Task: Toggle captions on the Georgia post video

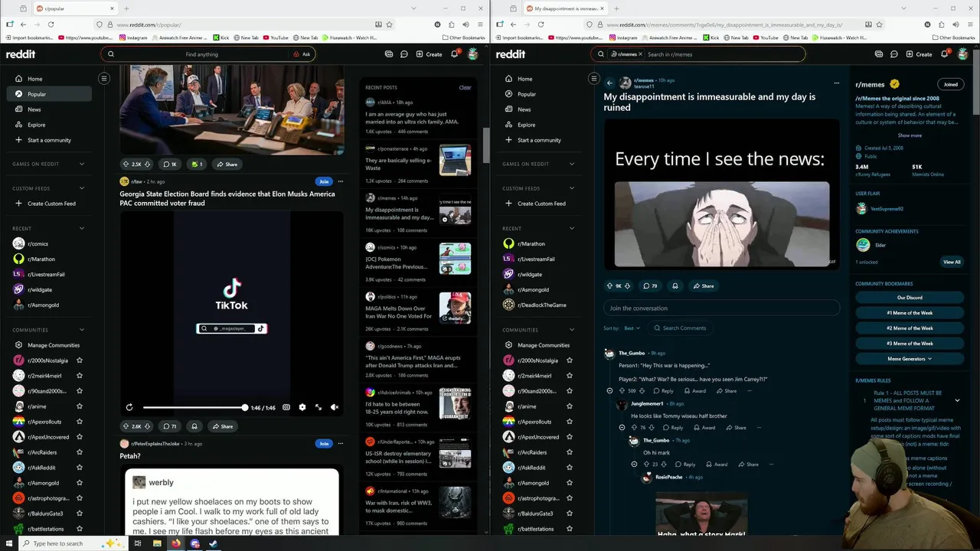Action: pyautogui.click(x=286, y=407)
